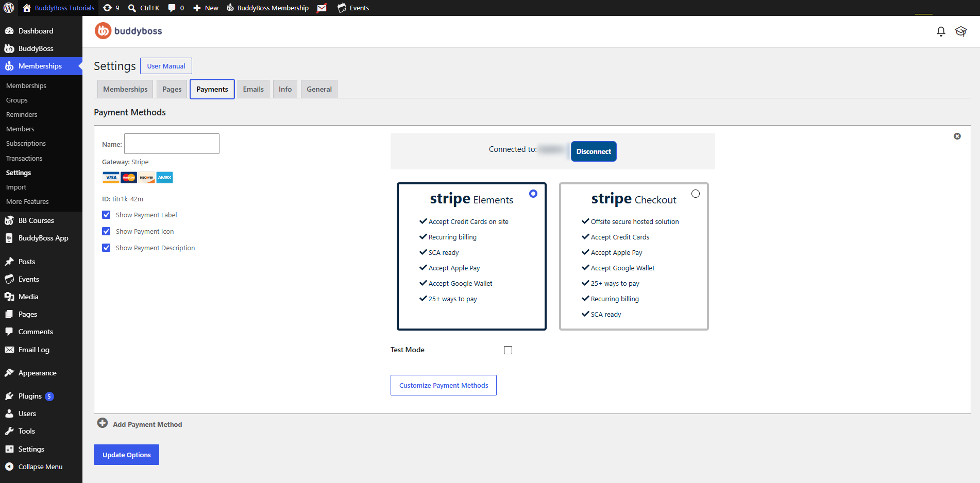The image size is (980, 483).
Task: Open the New content menu
Action: click(206, 8)
